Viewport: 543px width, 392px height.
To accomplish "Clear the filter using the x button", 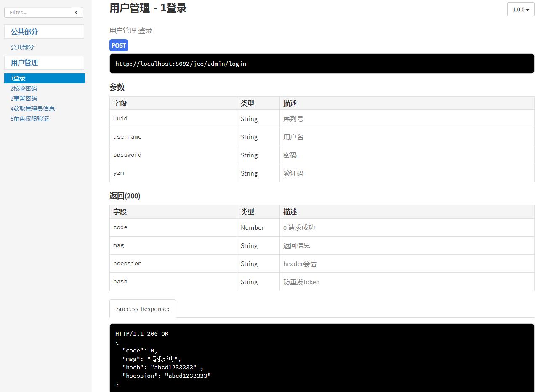I will 76,13.
